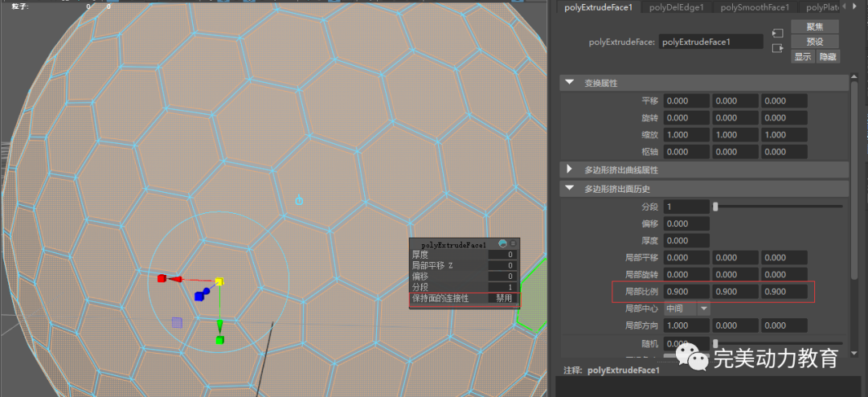Image resolution: width=868 pixels, height=397 pixels.
Task: Click the 预设 button
Action: tap(815, 41)
